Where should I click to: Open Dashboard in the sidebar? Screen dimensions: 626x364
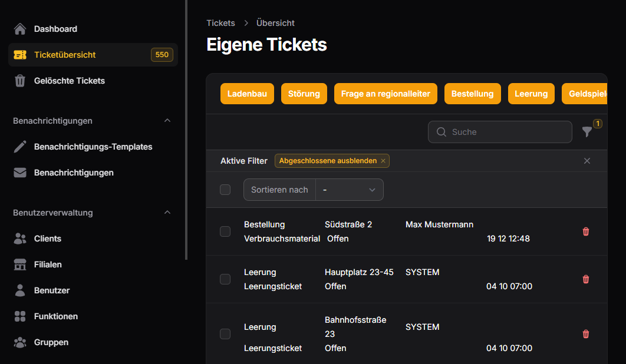tap(93, 29)
